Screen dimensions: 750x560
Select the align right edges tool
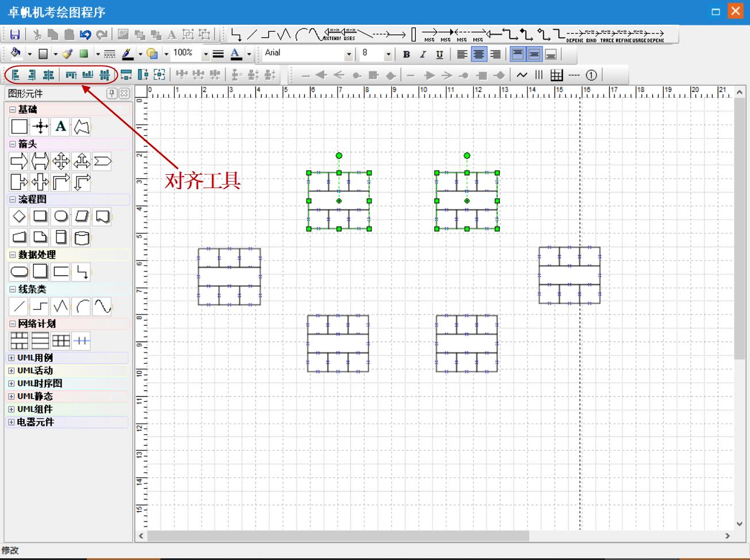click(32, 75)
